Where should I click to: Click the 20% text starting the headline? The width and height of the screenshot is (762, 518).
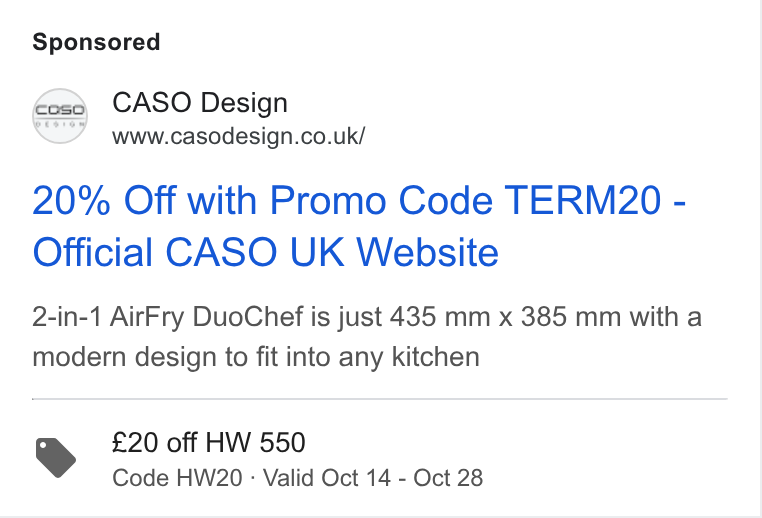tap(71, 200)
